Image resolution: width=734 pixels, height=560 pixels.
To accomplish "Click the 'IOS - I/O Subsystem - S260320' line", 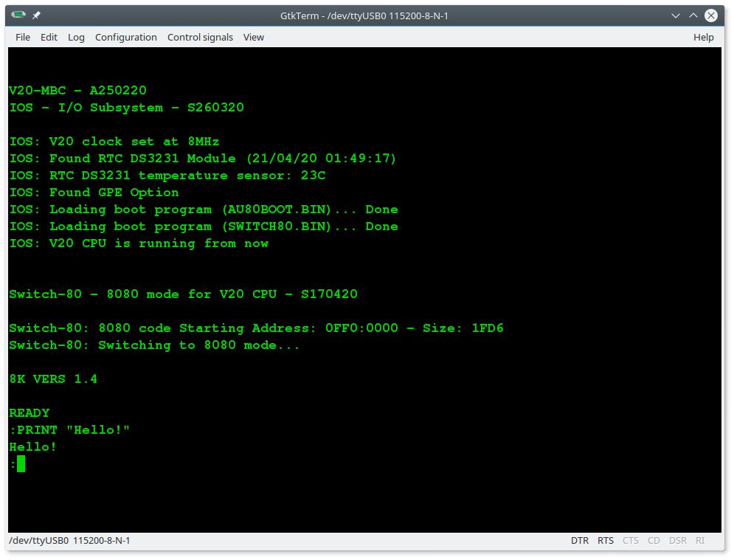I will point(126,107).
